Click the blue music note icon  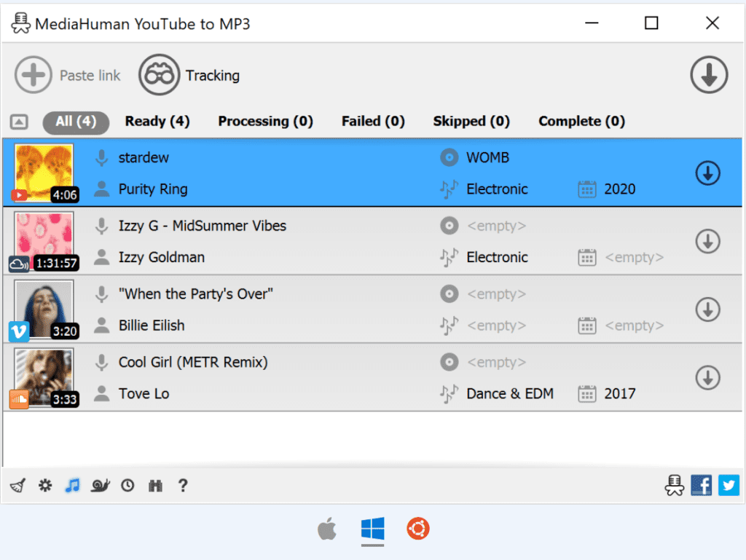pos(72,486)
